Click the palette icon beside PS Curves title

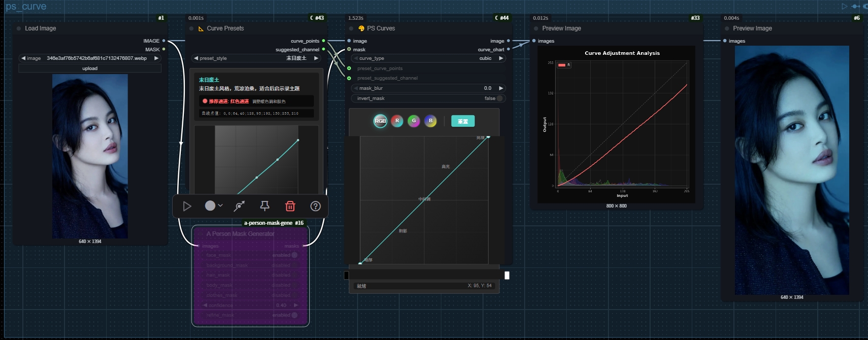pos(362,28)
